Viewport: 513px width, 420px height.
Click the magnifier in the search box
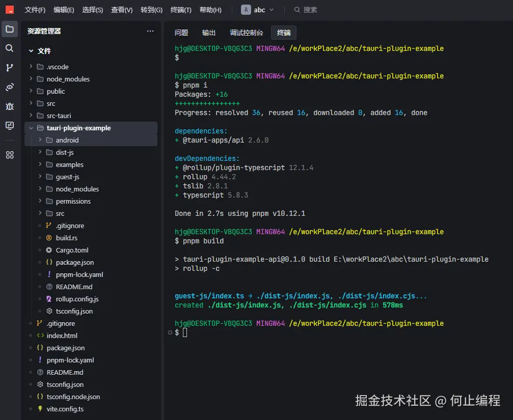(x=296, y=10)
